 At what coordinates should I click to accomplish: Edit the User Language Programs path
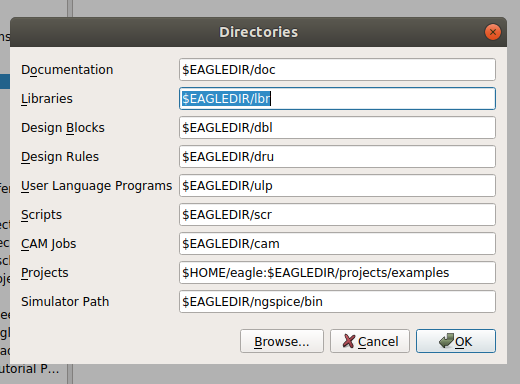click(x=337, y=186)
